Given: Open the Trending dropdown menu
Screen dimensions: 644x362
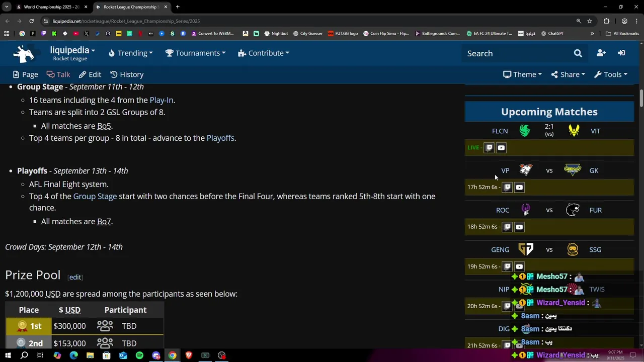Looking at the screenshot, I should [130, 53].
